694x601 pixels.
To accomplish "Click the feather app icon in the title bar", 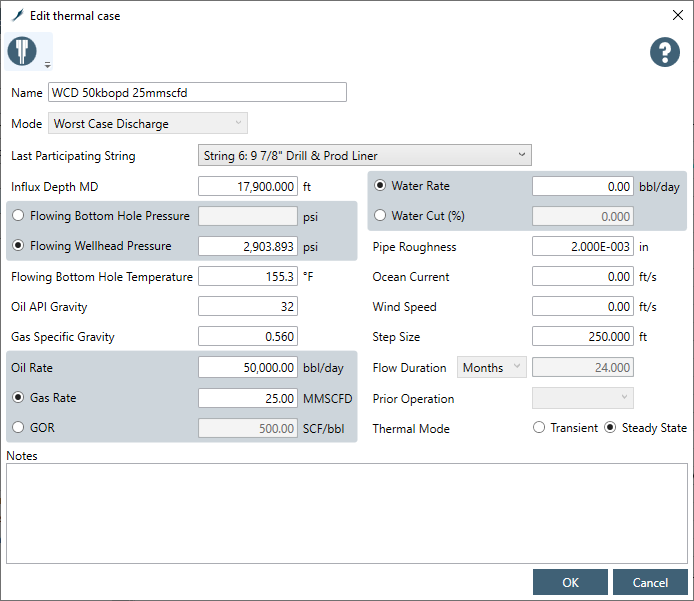I will coord(18,15).
